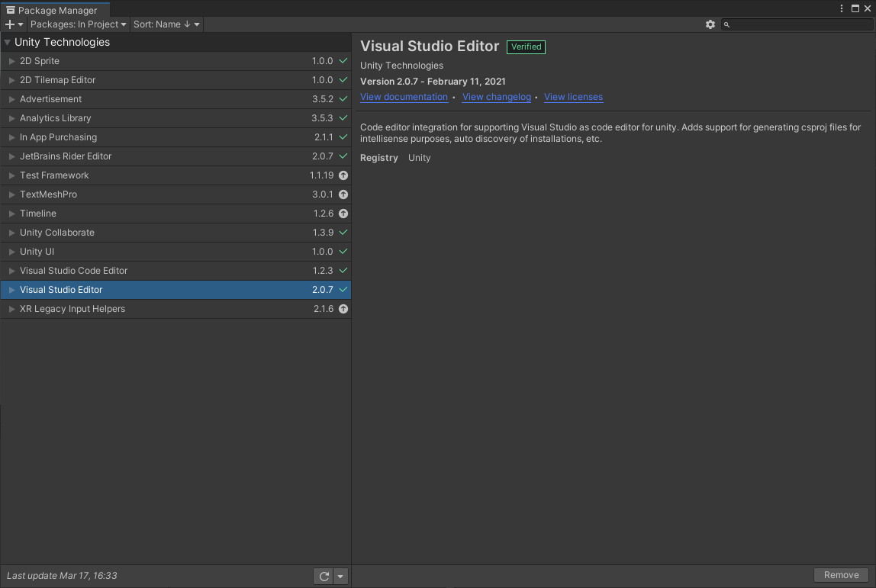The image size is (876, 588).
Task: Click the Registry Unity value
Action: coord(419,158)
